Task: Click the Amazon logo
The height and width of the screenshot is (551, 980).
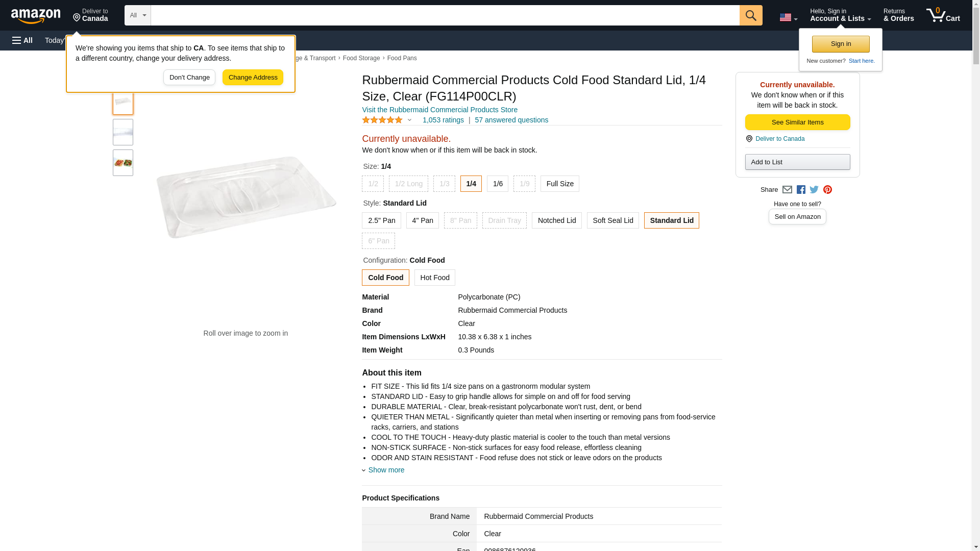Action: tap(36, 15)
